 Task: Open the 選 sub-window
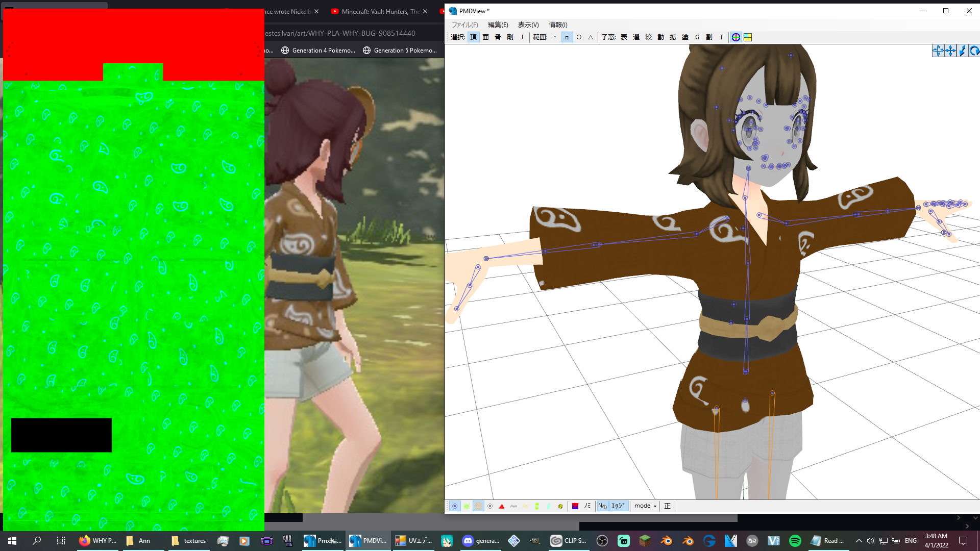(x=636, y=37)
